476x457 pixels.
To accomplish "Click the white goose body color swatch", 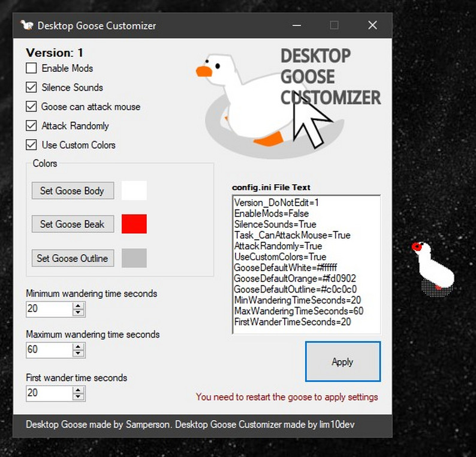I will 134,190.
